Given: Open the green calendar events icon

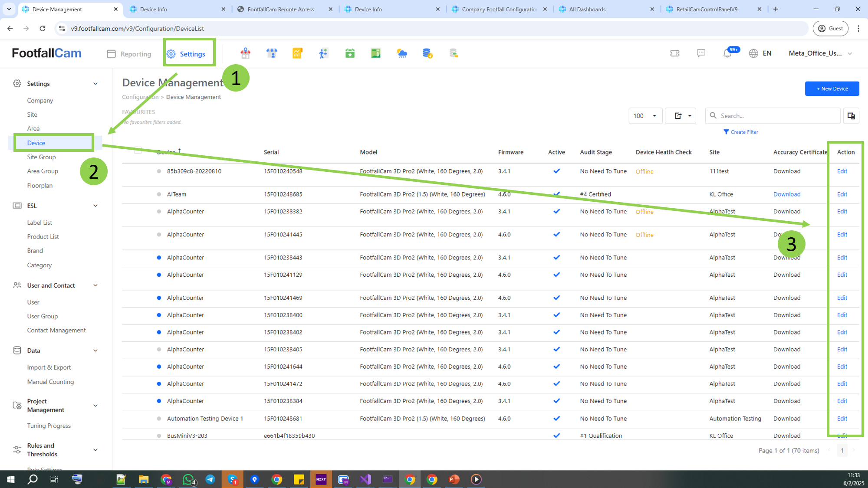Looking at the screenshot, I should click(350, 53).
